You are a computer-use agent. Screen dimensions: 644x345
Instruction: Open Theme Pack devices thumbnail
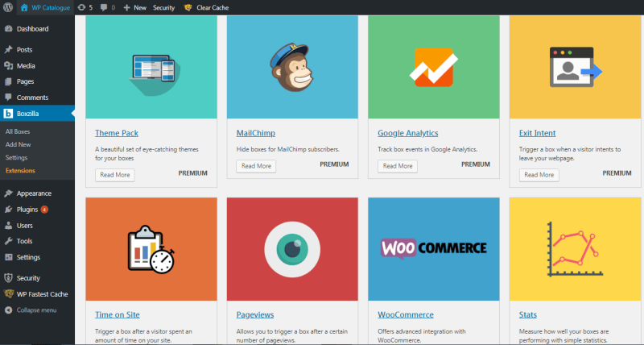tap(151, 67)
